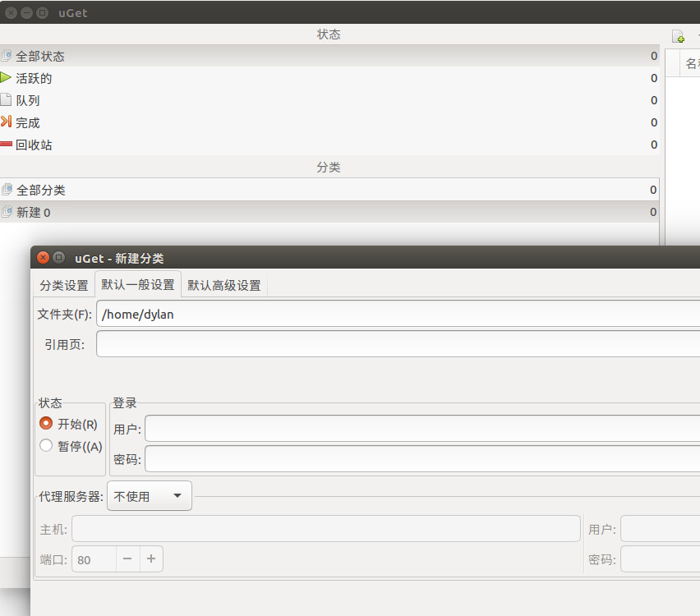The height and width of the screenshot is (616, 700).
Task: Click the proxy 主机 input field
Action: click(326, 528)
